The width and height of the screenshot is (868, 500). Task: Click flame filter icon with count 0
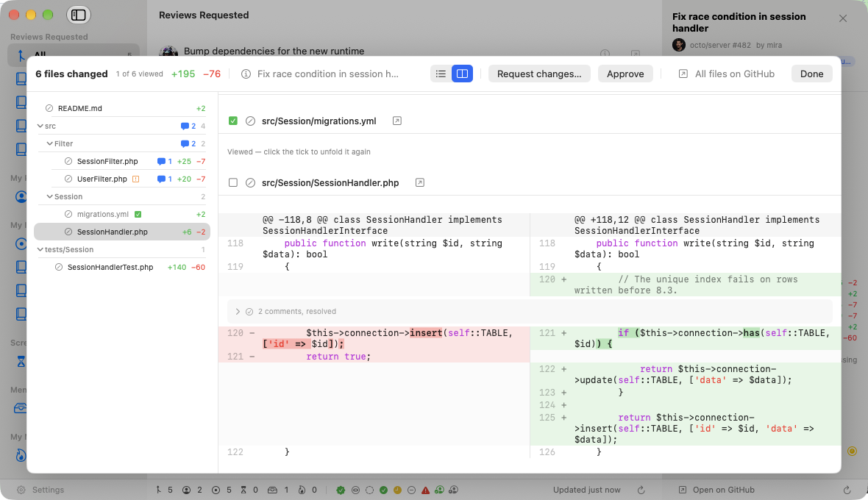coord(302,490)
